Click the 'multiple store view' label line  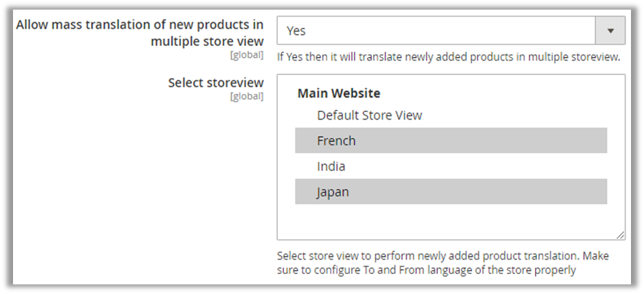pos(207,41)
